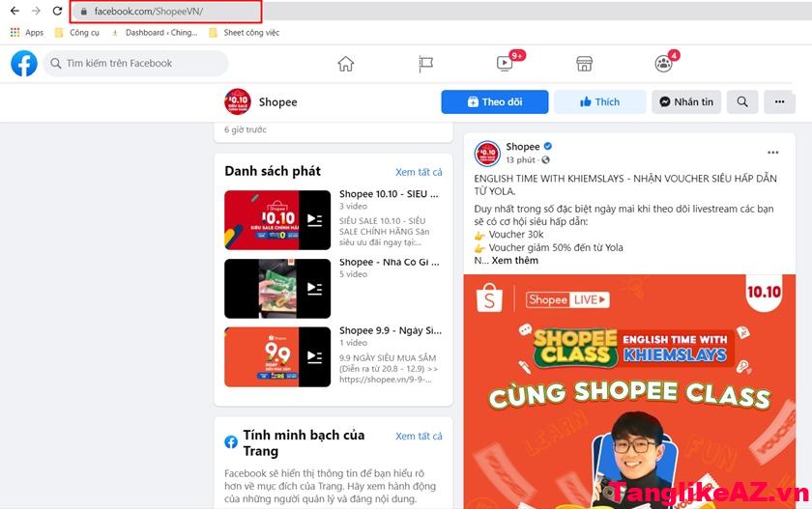Click the Tìm kiếm trên Facebook search box

(135, 64)
